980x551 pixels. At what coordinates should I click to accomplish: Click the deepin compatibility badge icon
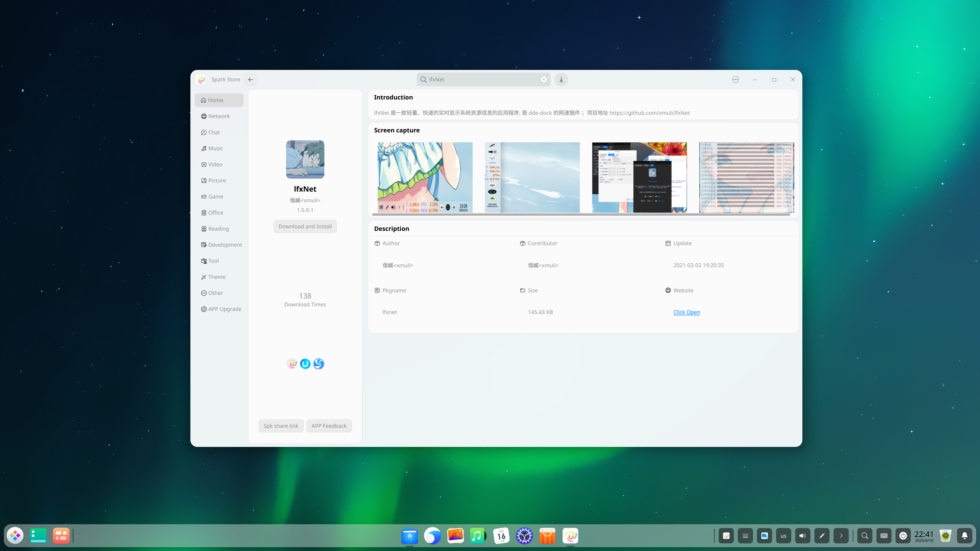pos(318,364)
